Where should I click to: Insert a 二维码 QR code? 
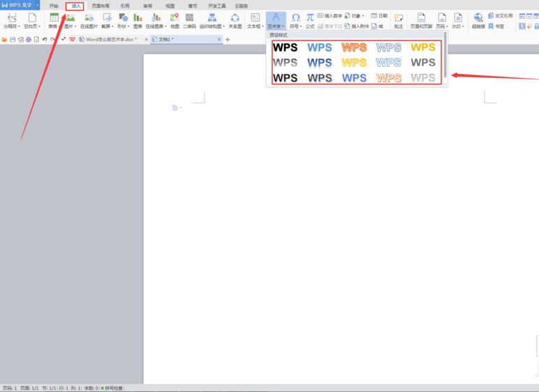189,21
